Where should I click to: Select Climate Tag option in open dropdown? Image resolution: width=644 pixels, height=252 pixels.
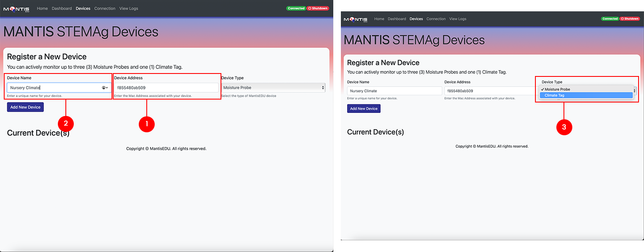click(586, 95)
